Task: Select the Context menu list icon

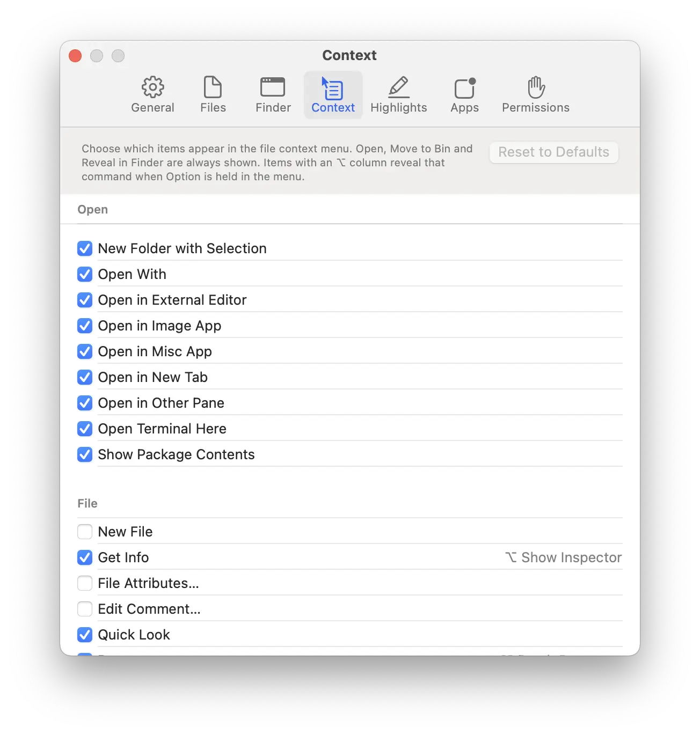Action: 332,88
